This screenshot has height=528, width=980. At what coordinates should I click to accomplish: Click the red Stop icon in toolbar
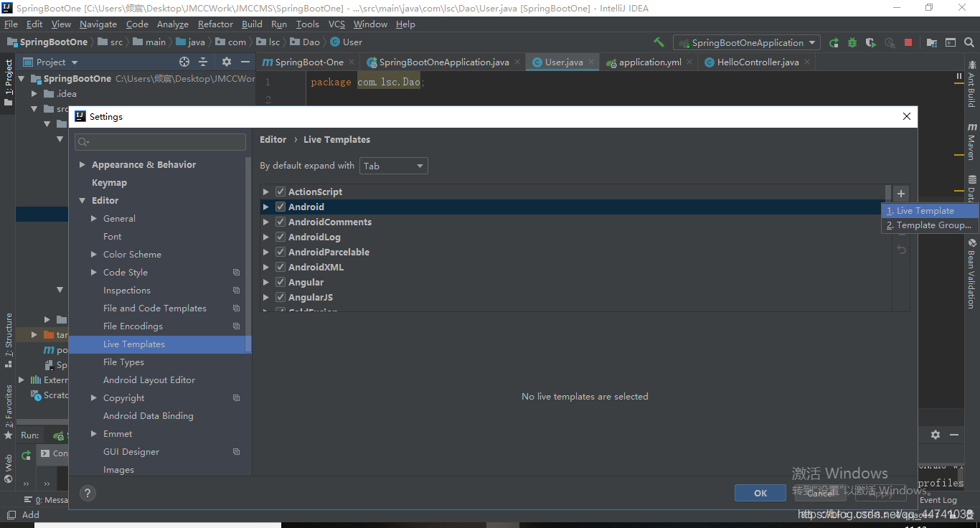908,42
